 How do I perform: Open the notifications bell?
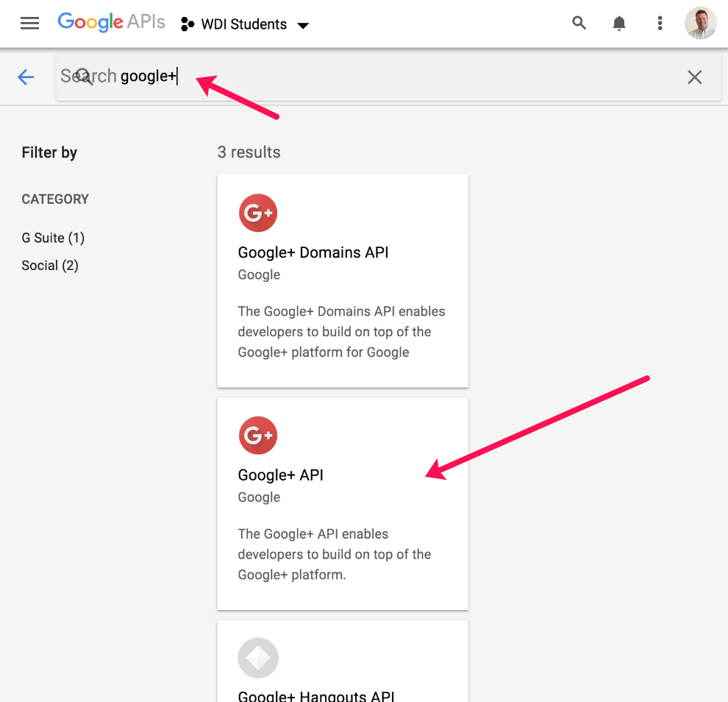619,24
